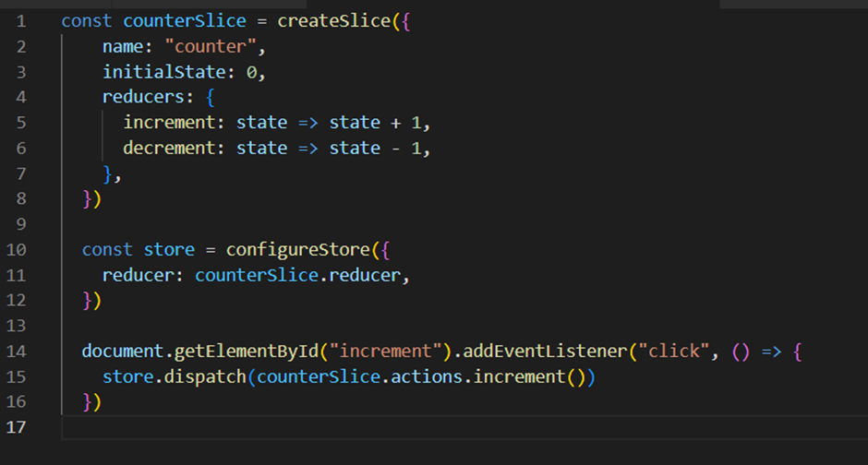Click line number 1 in the gutter
The height and width of the screenshot is (465, 868).
pyautogui.click(x=21, y=21)
